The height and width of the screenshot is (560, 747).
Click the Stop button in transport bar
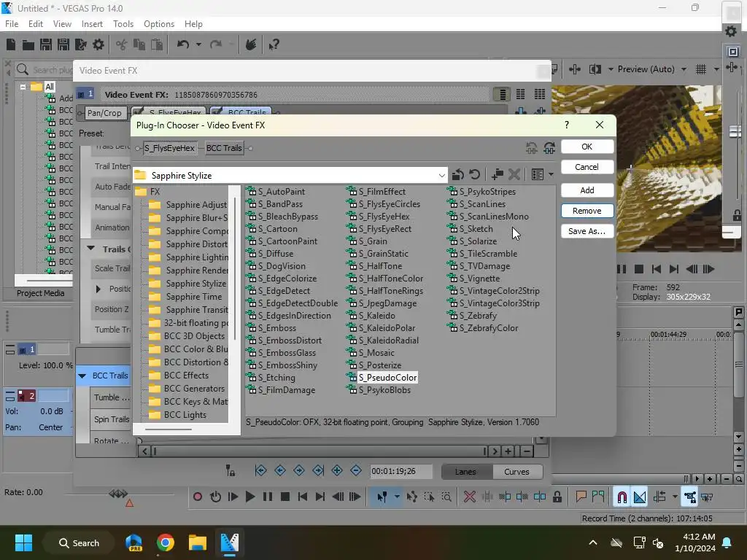coord(285,497)
